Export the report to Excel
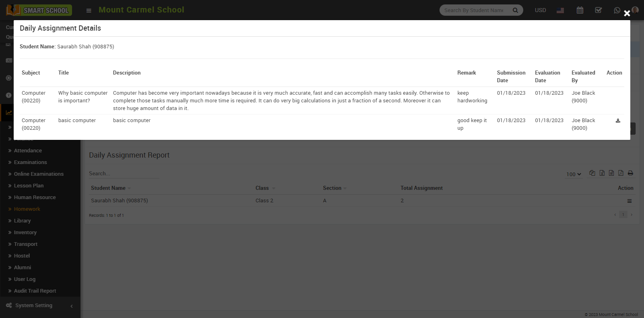 (x=602, y=173)
